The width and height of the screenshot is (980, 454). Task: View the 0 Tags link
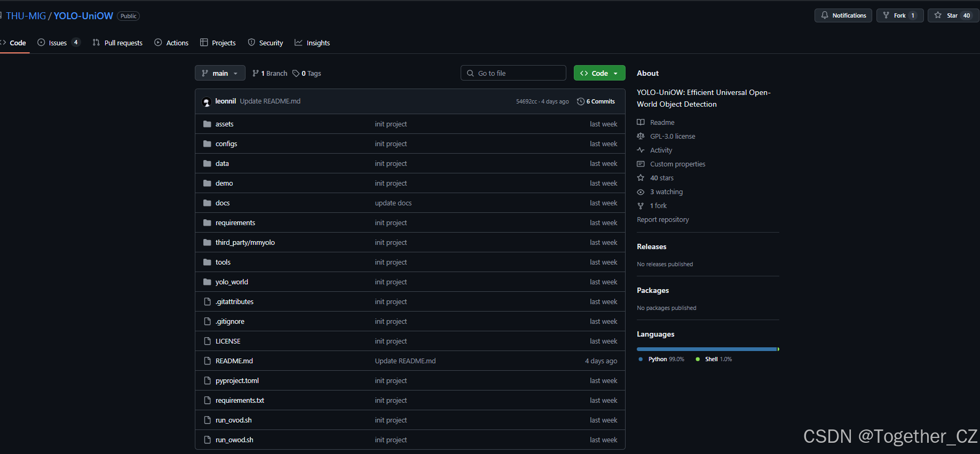307,73
